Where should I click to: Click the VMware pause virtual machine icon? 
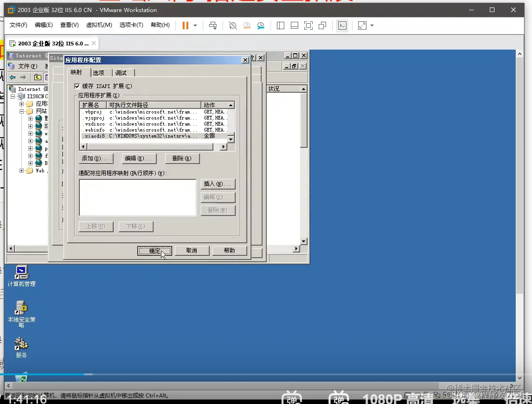click(x=185, y=25)
